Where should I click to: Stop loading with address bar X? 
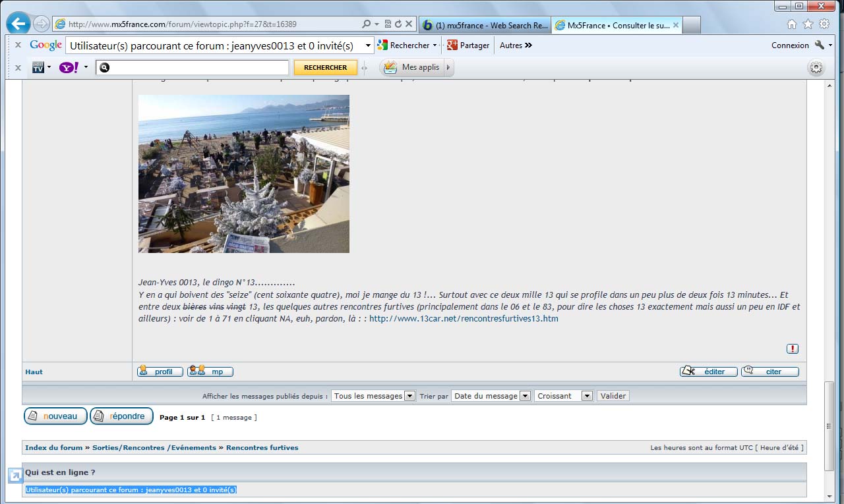point(409,24)
